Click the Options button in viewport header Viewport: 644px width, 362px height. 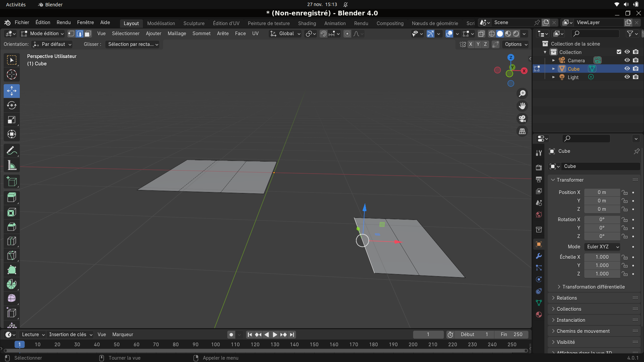click(516, 44)
